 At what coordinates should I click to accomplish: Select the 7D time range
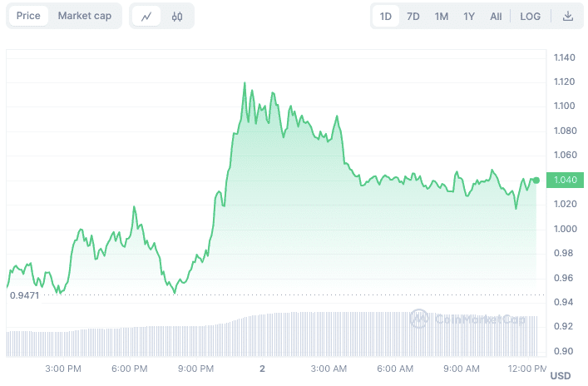(413, 17)
